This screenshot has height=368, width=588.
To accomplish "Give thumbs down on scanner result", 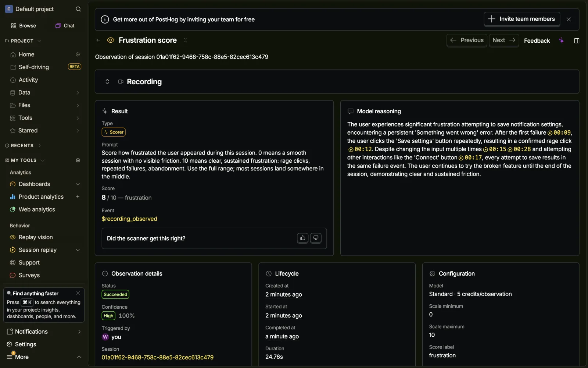I will tap(316, 238).
